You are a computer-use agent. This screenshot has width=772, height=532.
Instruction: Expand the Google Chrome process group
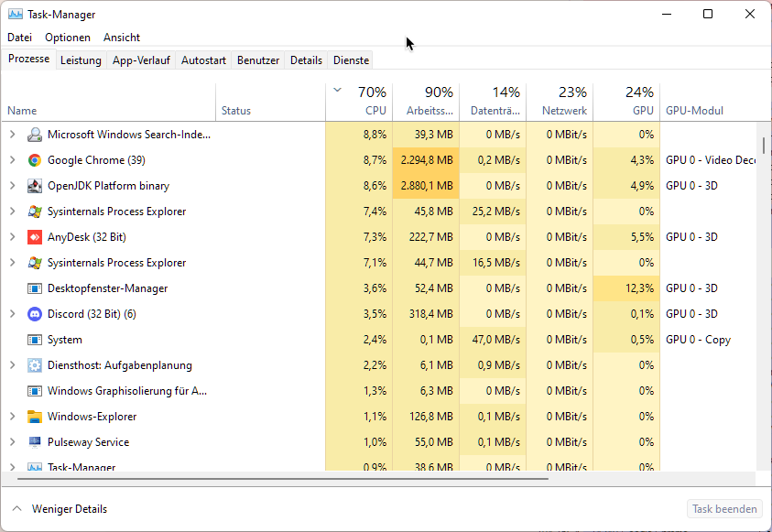[x=12, y=160]
